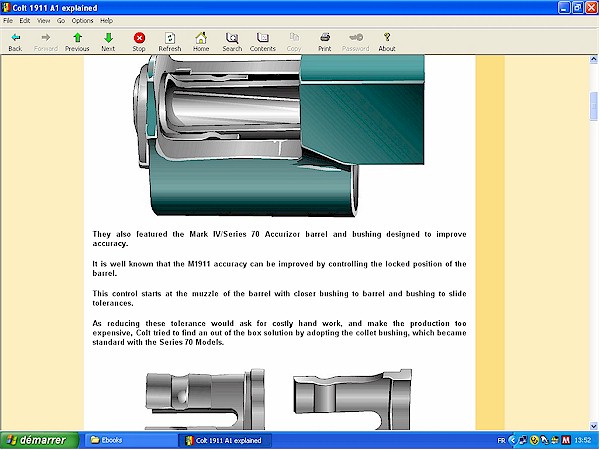Click the paragraph starting 'They also featured'

[x=279, y=239]
